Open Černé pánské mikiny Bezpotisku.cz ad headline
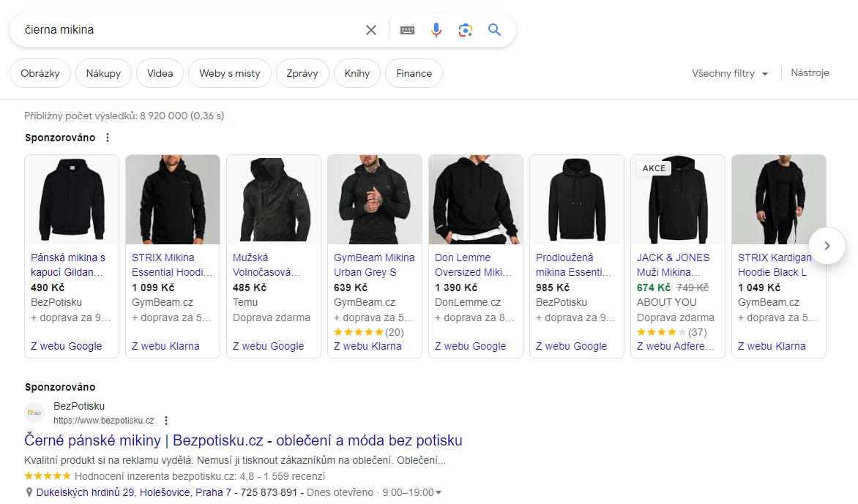 (x=244, y=440)
